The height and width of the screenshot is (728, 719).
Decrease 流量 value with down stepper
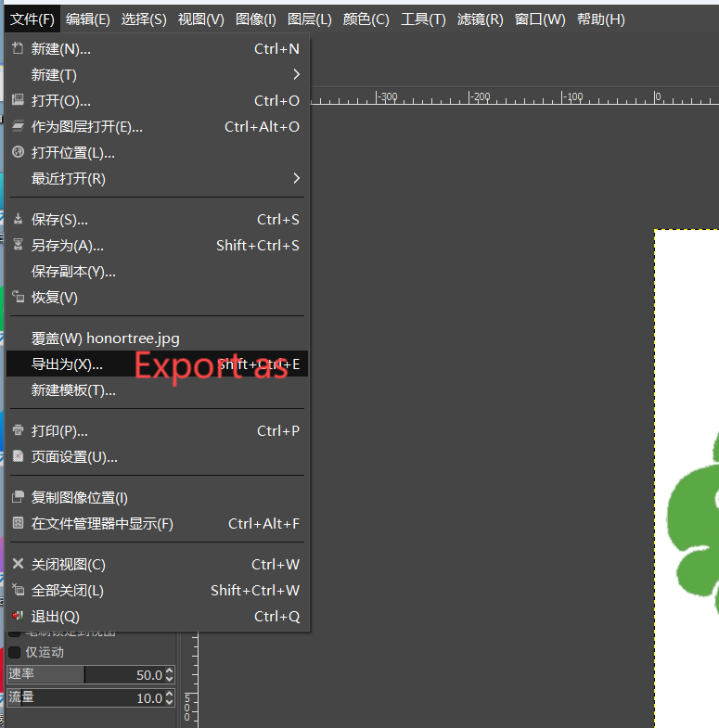coord(170,702)
